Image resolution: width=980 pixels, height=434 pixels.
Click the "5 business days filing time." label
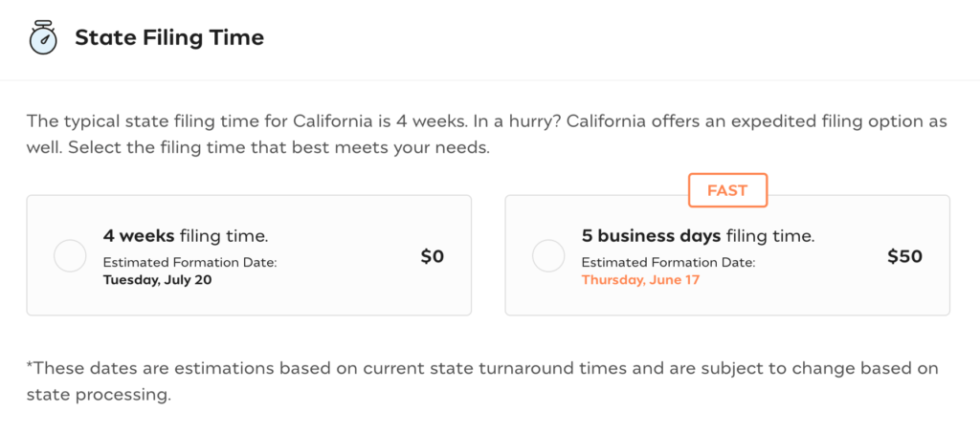(x=698, y=236)
